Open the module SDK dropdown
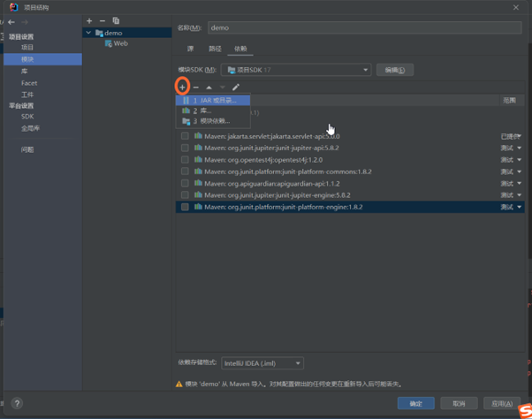The image size is (532, 419). (296, 70)
